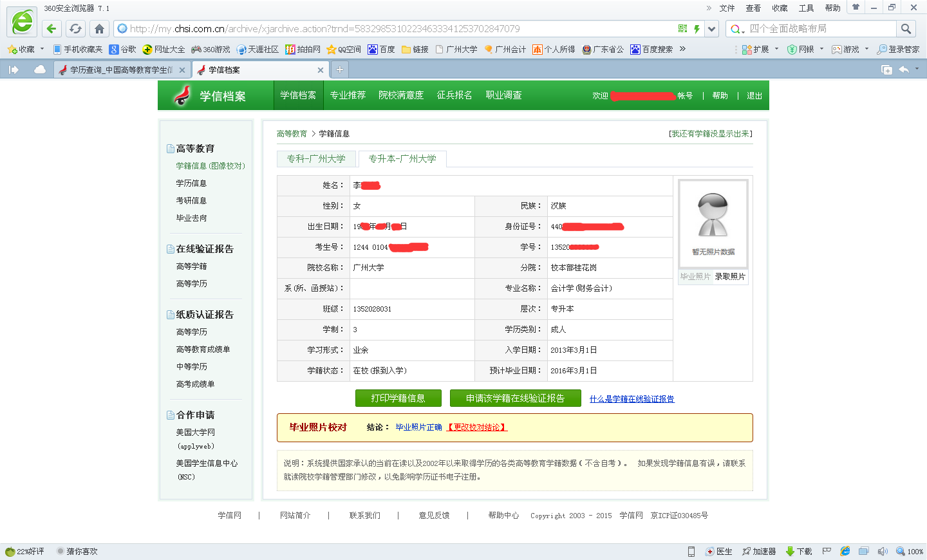
Task: Toggle the sidebar icon left of tabs
Action: click(14, 70)
